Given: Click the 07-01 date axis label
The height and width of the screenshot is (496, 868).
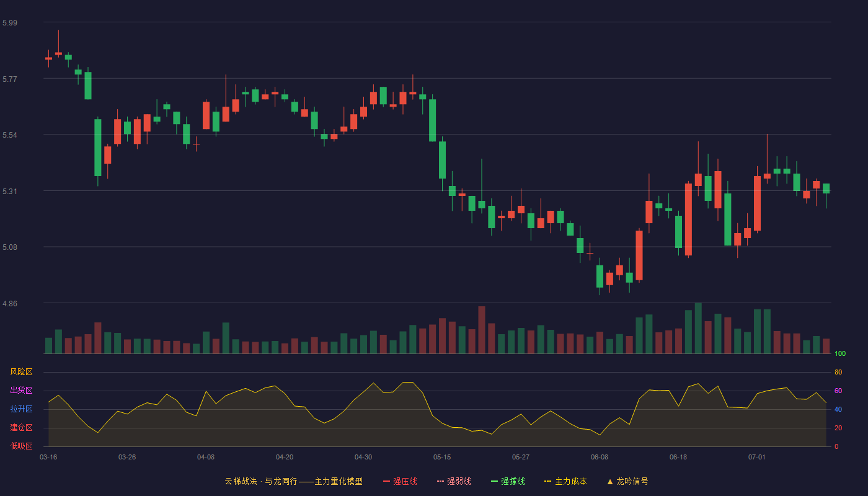Looking at the screenshot, I should click(757, 457).
